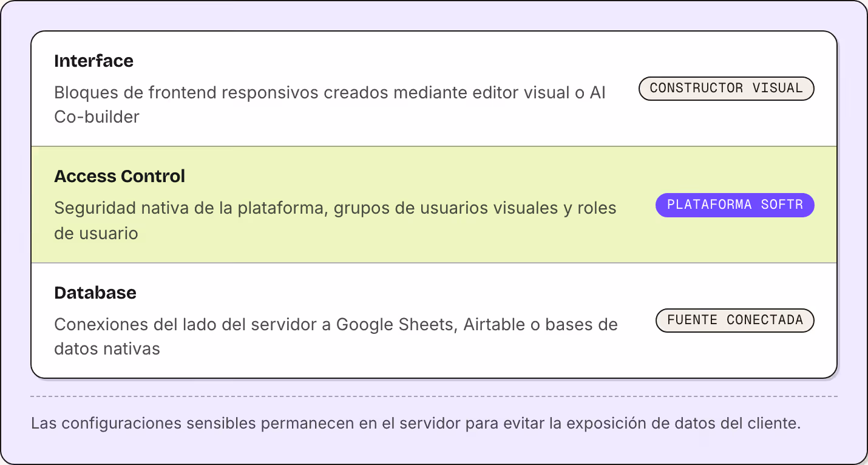Select the Database heading
The width and height of the screenshot is (868, 465).
[x=95, y=293]
